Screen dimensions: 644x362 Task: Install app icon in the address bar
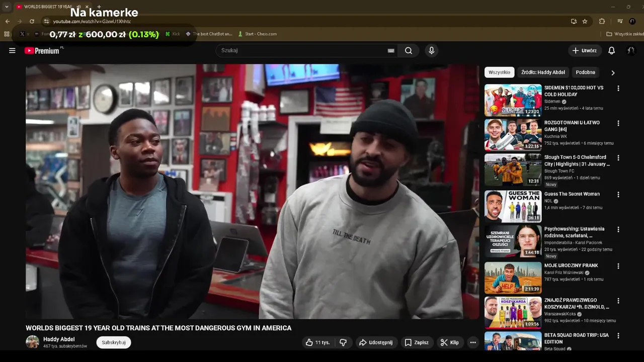coord(574,21)
